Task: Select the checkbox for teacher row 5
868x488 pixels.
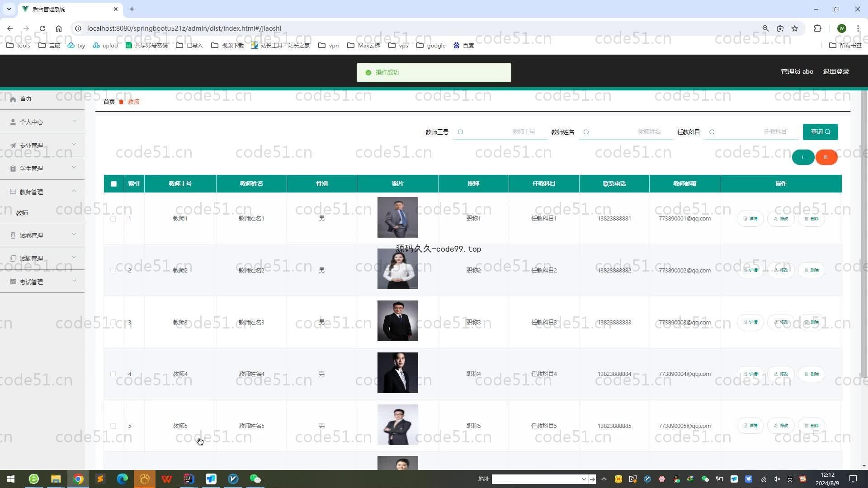Action: click(113, 426)
